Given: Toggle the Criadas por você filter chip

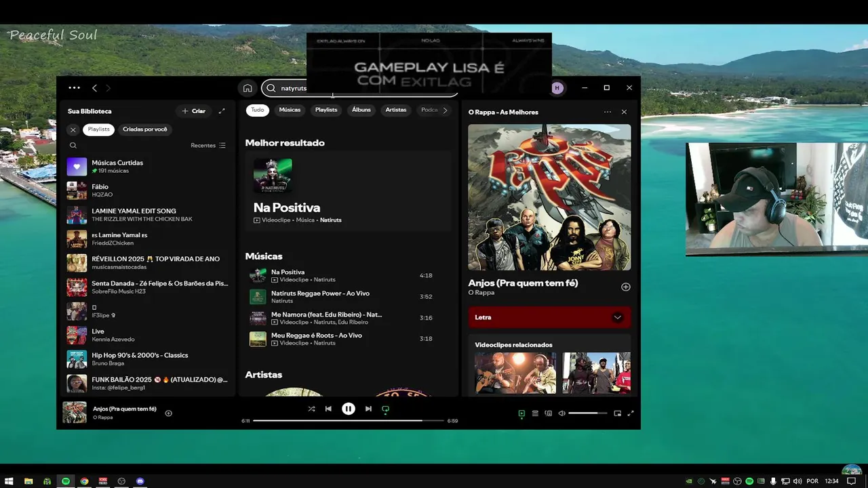Looking at the screenshot, I should tap(145, 129).
